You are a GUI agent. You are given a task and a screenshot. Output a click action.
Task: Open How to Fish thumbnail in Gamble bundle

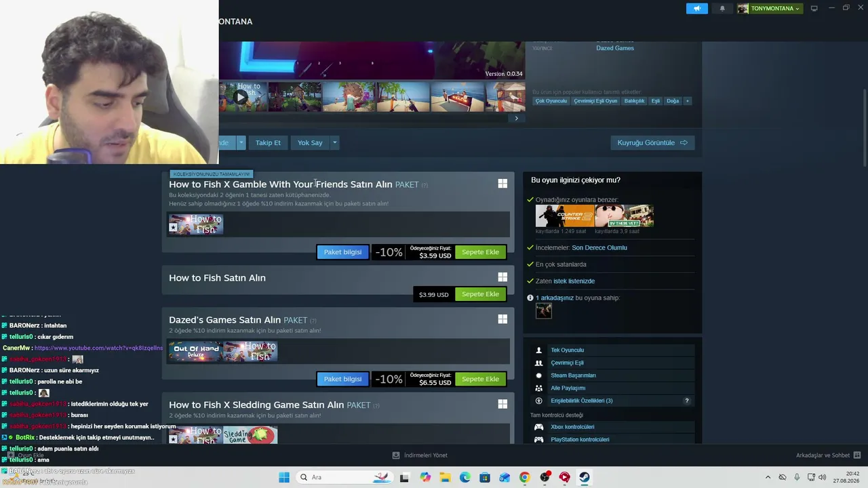point(196,224)
